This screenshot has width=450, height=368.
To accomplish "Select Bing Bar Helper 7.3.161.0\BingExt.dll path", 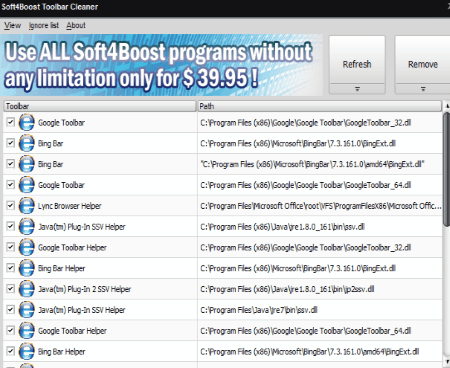I will click(x=298, y=268).
